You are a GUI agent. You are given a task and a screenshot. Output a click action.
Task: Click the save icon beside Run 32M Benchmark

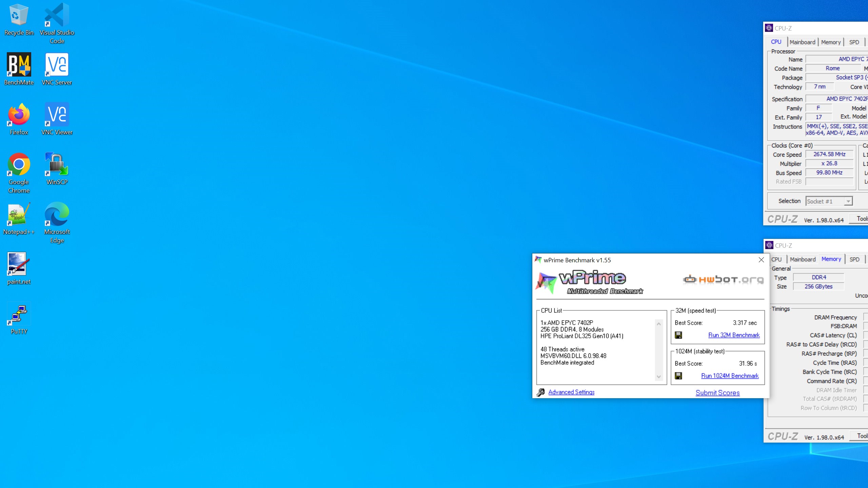coord(678,335)
